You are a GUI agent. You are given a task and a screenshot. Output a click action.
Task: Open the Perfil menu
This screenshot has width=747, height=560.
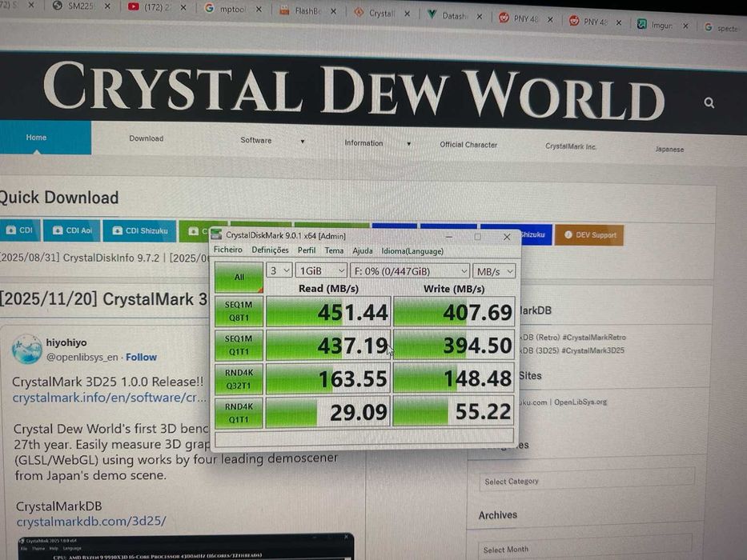(x=307, y=250)
